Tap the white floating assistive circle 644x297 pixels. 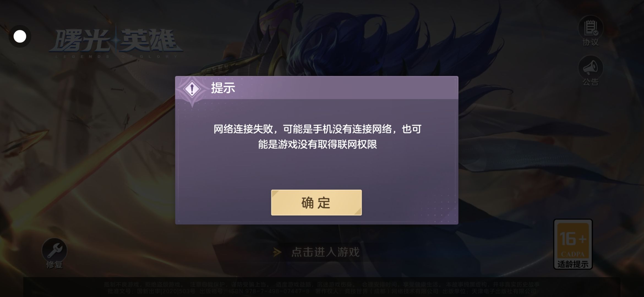pyautogui.click(x=20, y=36)
